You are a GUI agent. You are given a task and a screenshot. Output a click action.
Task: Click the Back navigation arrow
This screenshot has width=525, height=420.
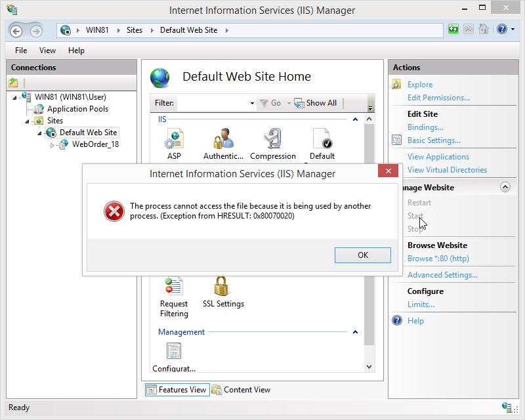16,31
